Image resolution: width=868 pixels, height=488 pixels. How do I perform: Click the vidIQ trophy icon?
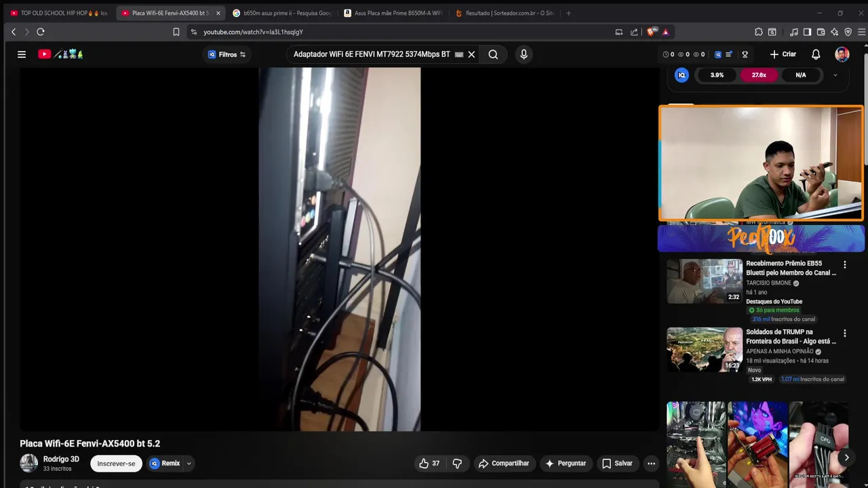click(x=745, y=54)
